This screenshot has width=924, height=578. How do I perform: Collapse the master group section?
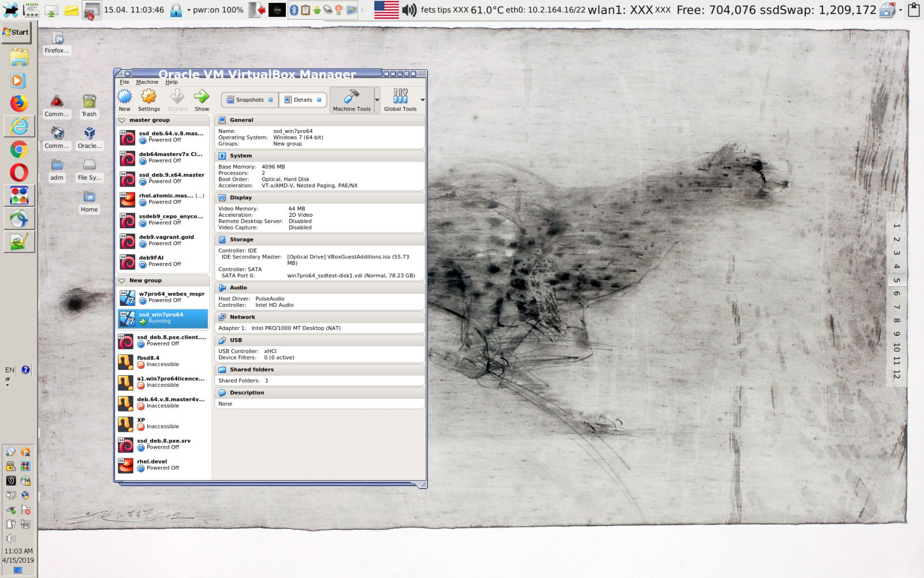122,120
